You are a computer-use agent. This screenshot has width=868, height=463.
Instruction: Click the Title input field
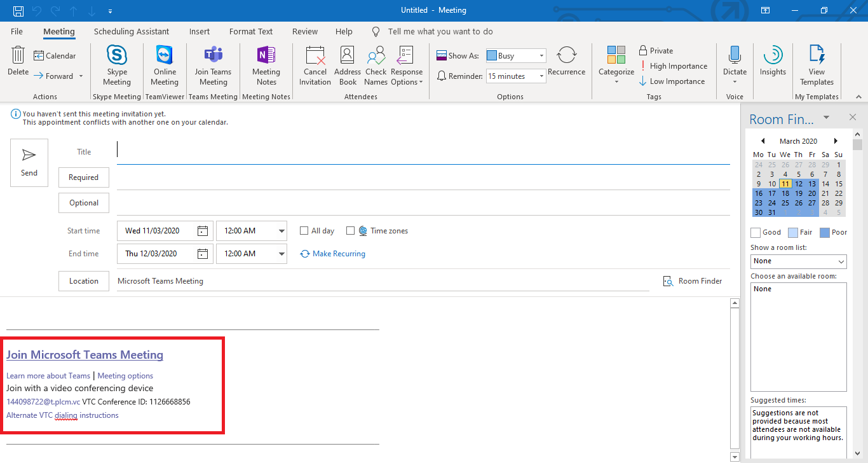423,152
